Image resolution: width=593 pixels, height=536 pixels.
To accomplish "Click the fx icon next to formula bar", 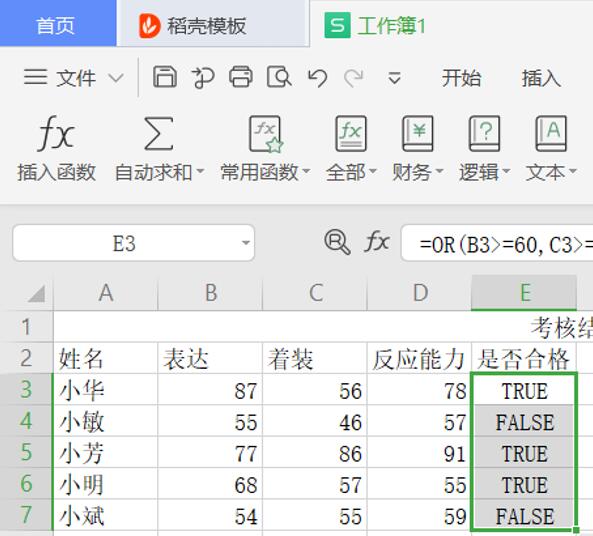I will point(377,242).
